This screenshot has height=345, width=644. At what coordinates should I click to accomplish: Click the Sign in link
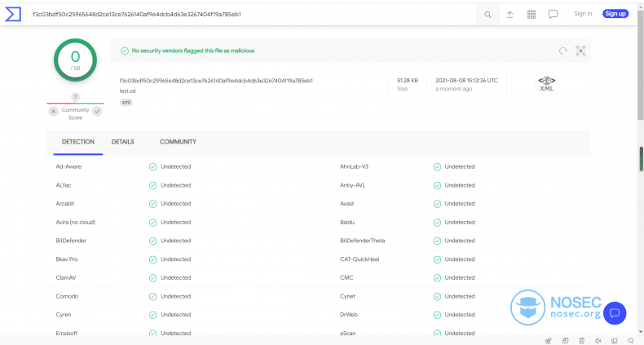(x=583, y=14)
